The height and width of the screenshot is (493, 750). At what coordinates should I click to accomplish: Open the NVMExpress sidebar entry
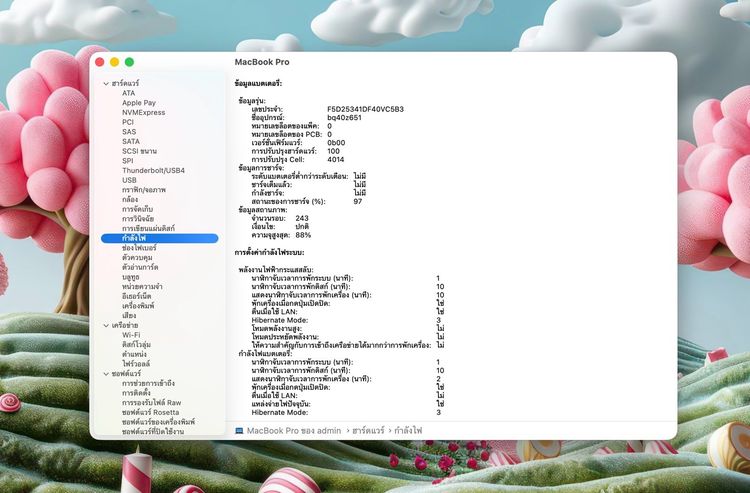(x=143, y=112)
